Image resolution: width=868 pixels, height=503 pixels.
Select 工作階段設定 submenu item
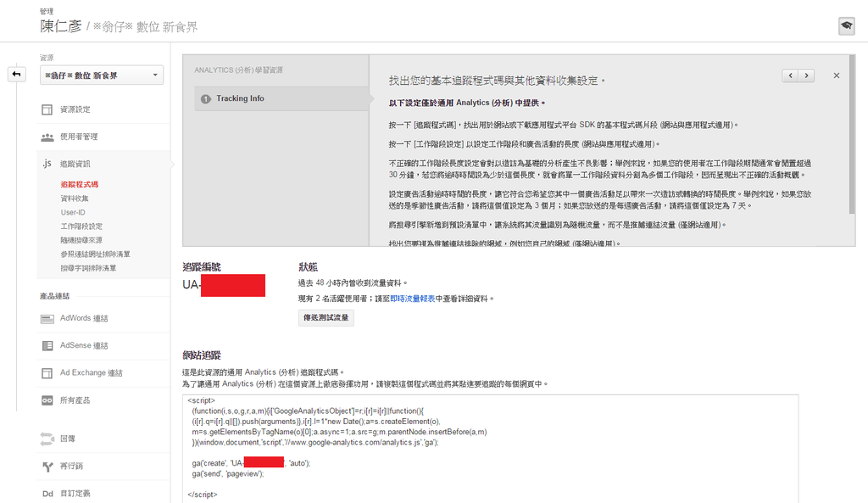tap(81, 226)
